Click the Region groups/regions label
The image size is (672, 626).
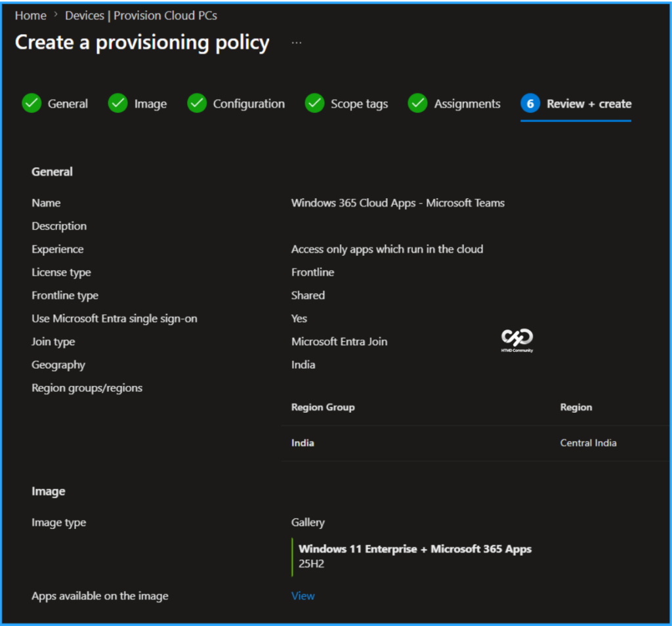[x=87, y=388]
